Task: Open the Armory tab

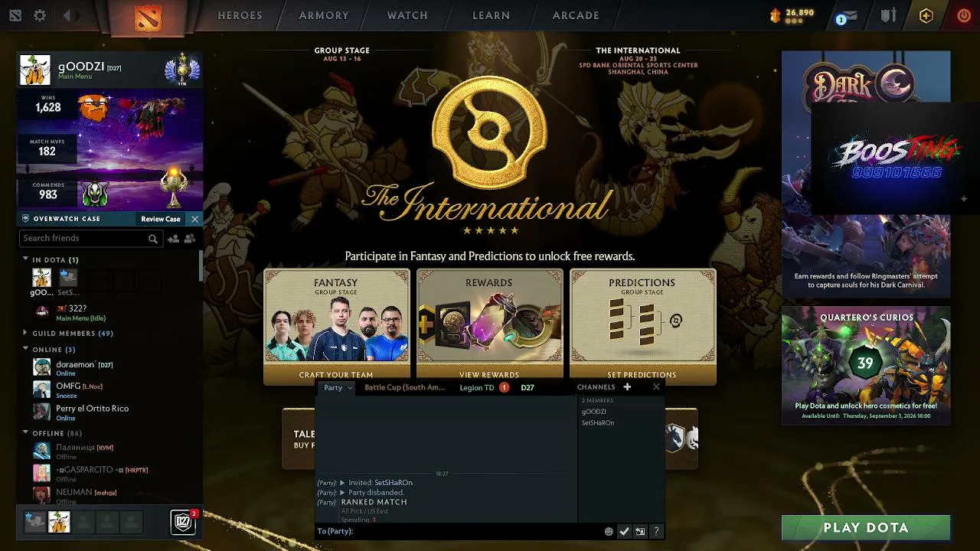Action: (324, 15)
